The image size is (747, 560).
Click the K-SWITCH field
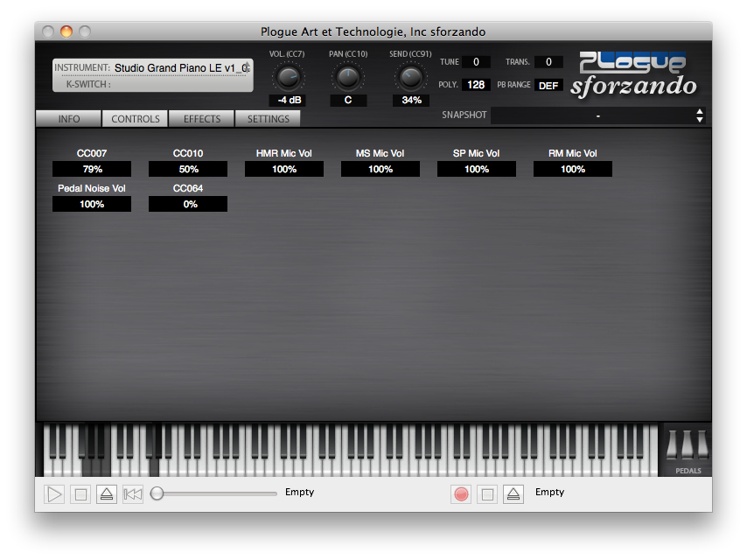coord(152,84)
